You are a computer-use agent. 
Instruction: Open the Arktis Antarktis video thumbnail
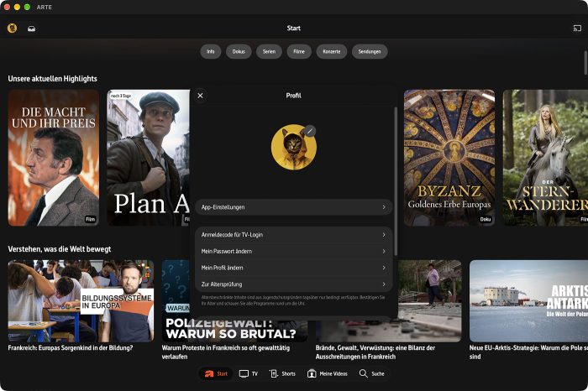528,301
